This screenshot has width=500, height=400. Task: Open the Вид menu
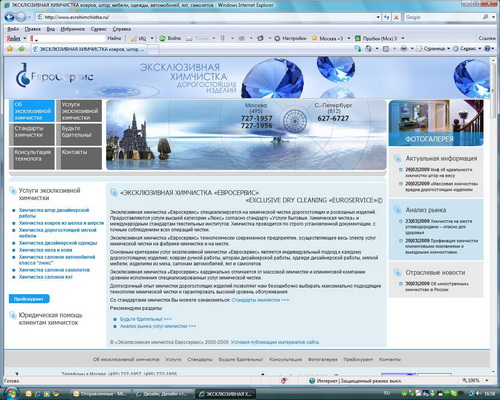pos(51,29)
